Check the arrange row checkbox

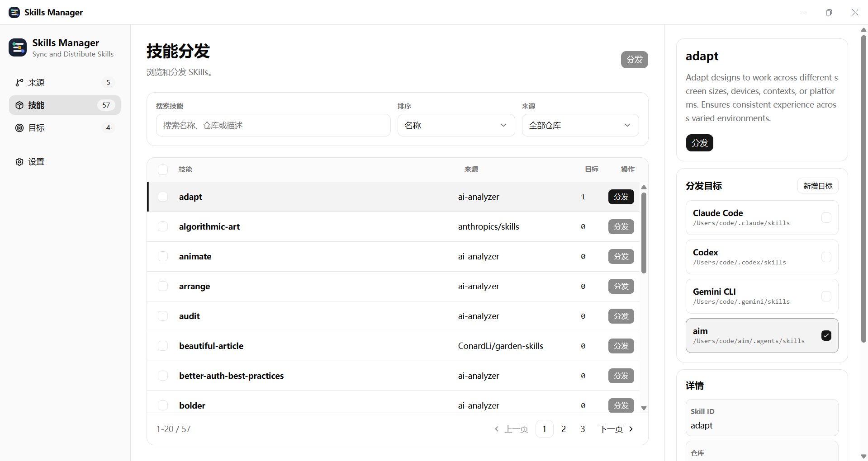tap(163, 286)
